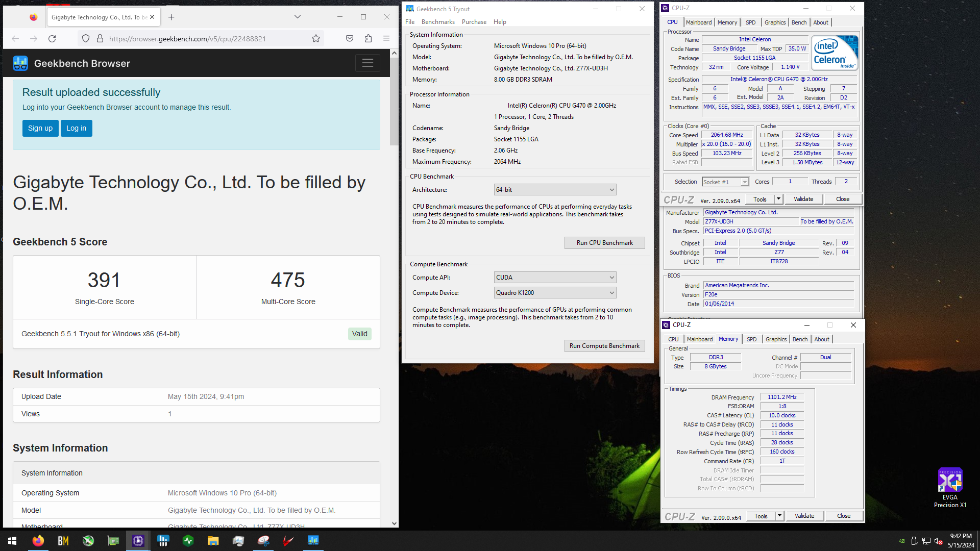Reload the page in Firefox
The width and height of the screenshot is (980, 551).
[x=52, y=39]
